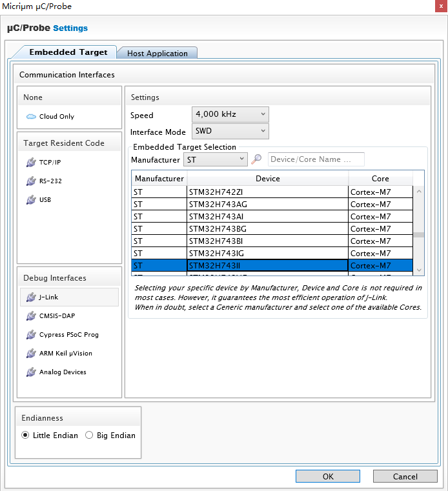The width and height of the screenshot is (448, 491).
Task: Choose the TCP/IP interface label
Action: 50,162
